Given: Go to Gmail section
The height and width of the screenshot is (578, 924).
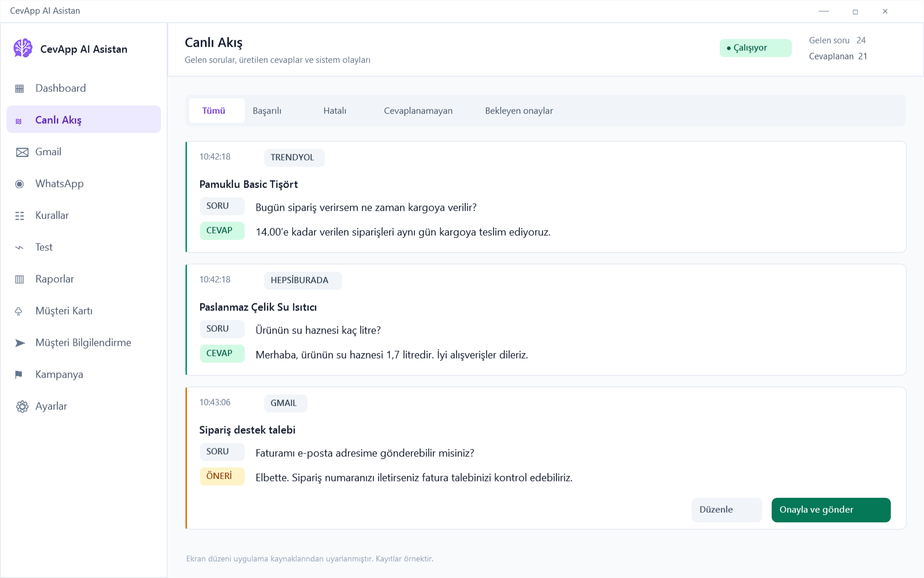Looking at the screenshot, I should (x=84, y=152).
